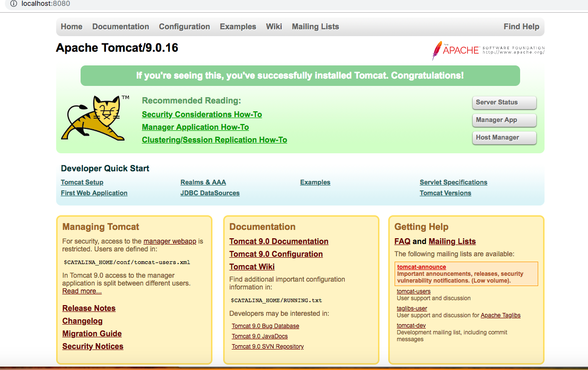Click the site info icon in address bar
588x370 pixels.
(x=14, y=4)
